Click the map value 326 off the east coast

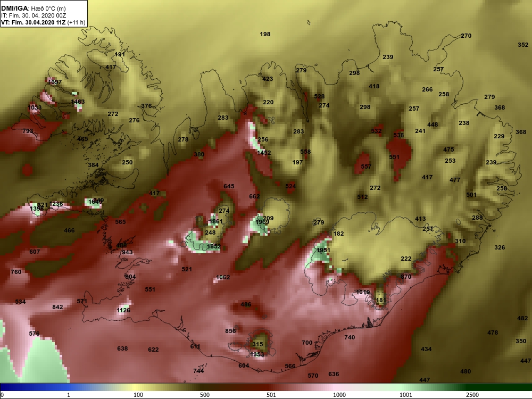500,247
